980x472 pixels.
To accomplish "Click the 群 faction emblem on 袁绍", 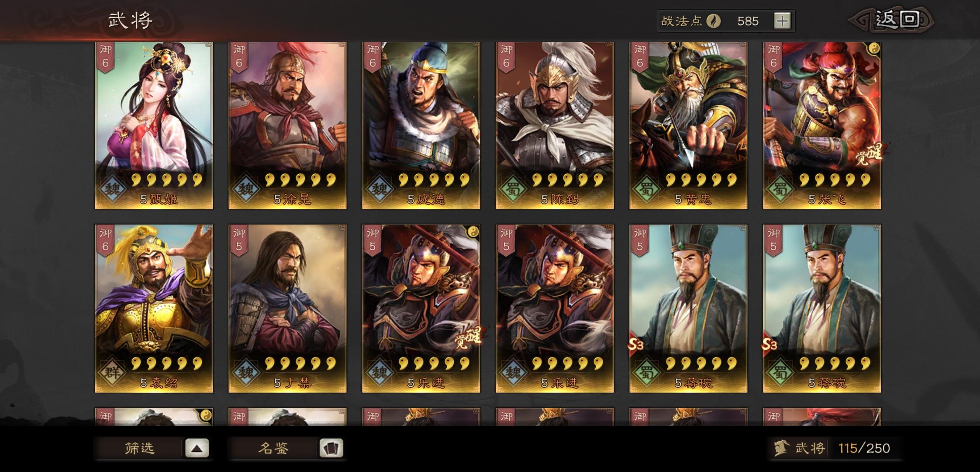I will pos(112,372).
